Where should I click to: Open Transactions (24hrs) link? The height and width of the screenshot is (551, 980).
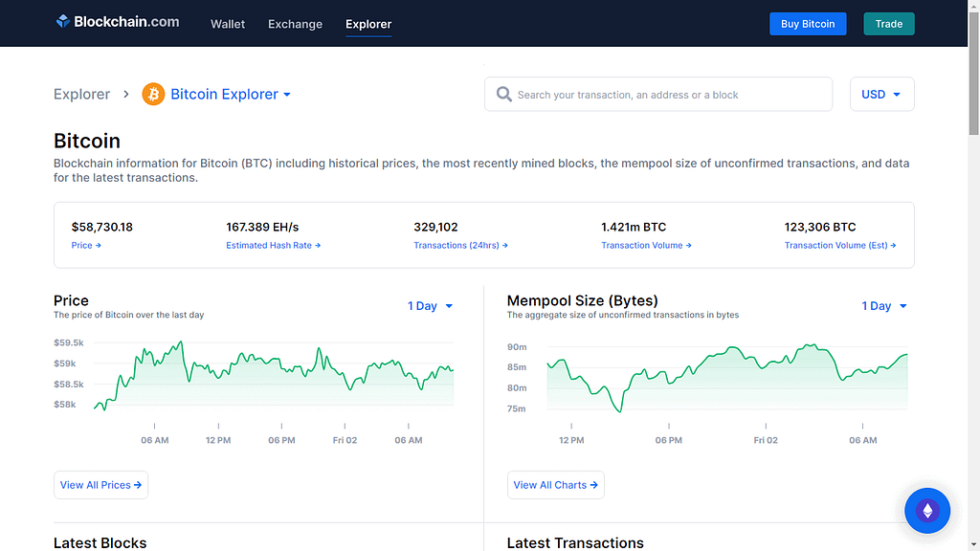(460, 246)
